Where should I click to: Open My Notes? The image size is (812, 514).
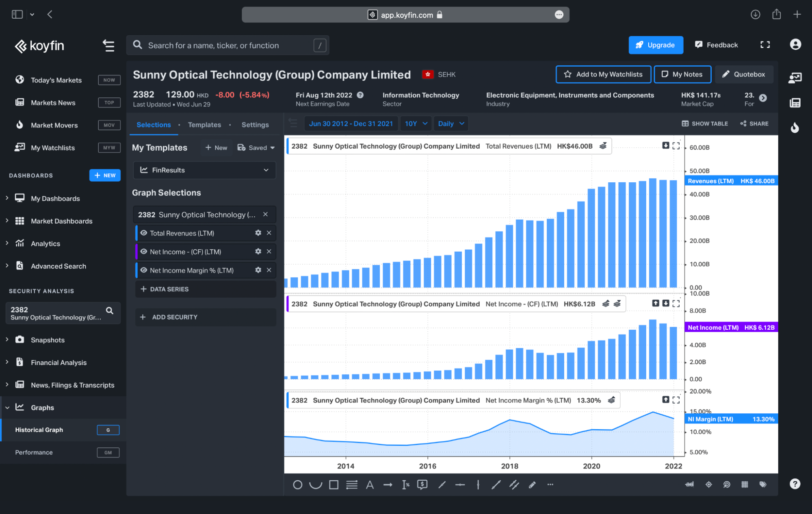[682, 74]
